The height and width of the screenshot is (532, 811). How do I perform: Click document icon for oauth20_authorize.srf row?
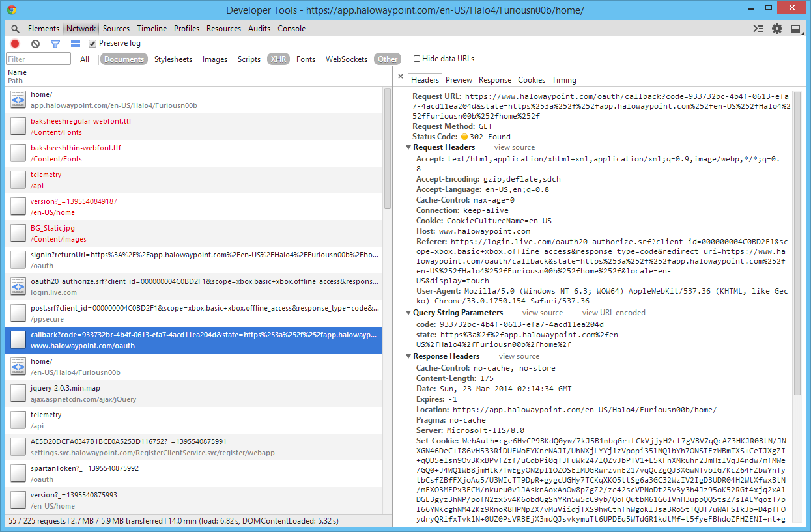pos(18,287)
